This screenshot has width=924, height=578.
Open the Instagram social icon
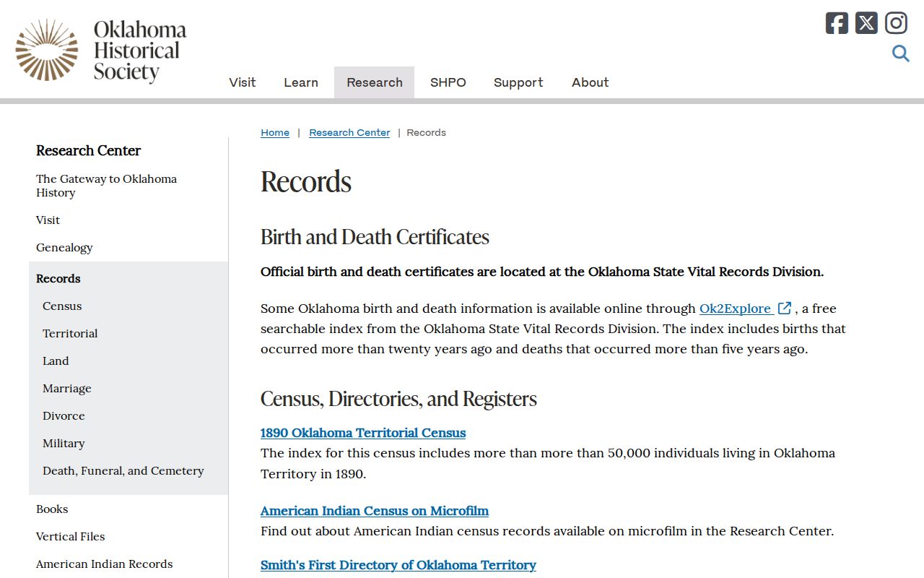pyautogui.click(x=896, y=23)
